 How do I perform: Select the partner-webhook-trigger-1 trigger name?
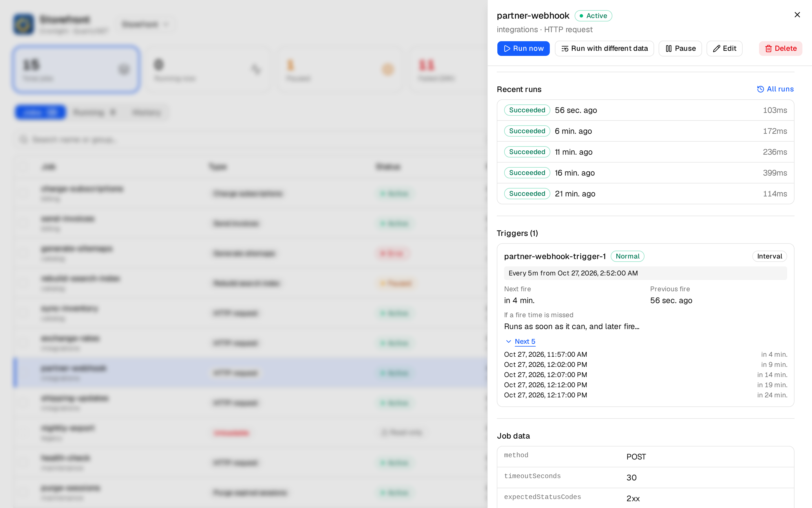click(x=555, y=256)
